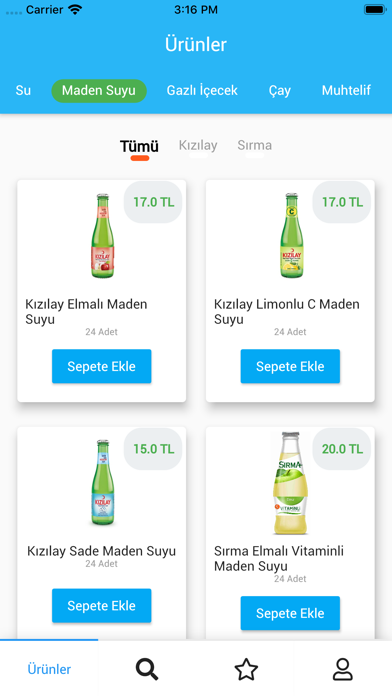Show Tümü brands filter
Screen dimensions: 392x696
(139, 146)
